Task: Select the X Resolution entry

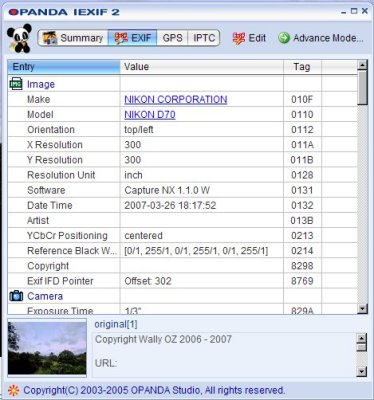Action: coord(182,145)
